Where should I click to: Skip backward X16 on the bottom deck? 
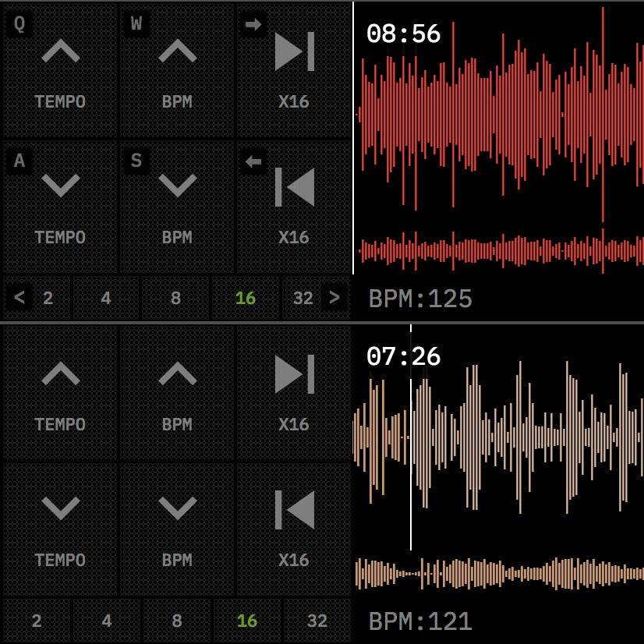pos(294,529)
